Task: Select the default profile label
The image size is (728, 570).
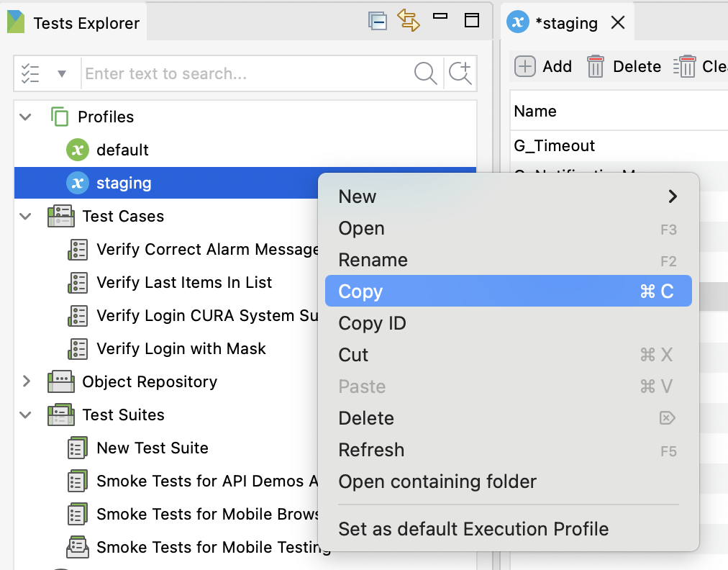Action: 122,150
